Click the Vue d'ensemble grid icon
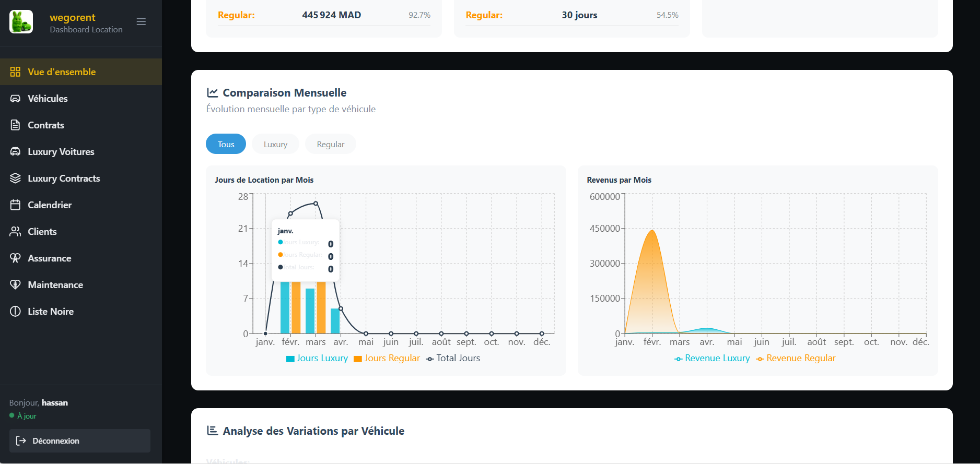Image resolution: width=980 pixels, height=464 pixels. coord(15,72)
